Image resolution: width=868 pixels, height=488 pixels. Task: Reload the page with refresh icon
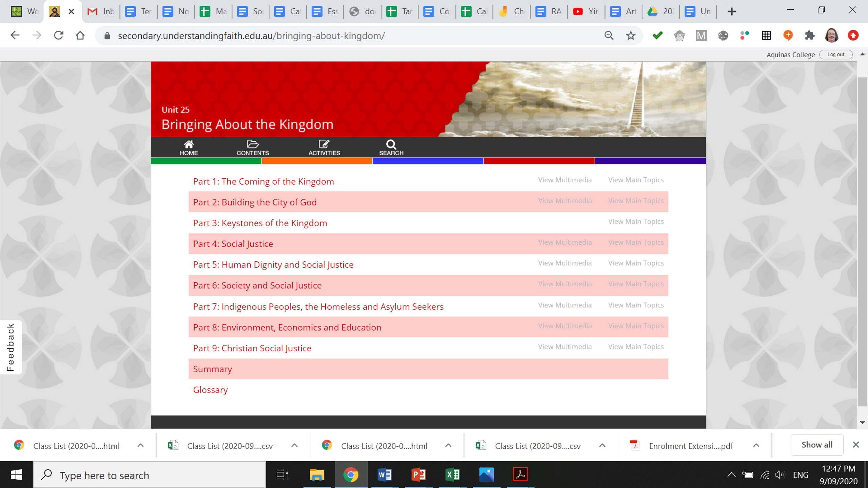pyautogui.click(x=59, y=35)
